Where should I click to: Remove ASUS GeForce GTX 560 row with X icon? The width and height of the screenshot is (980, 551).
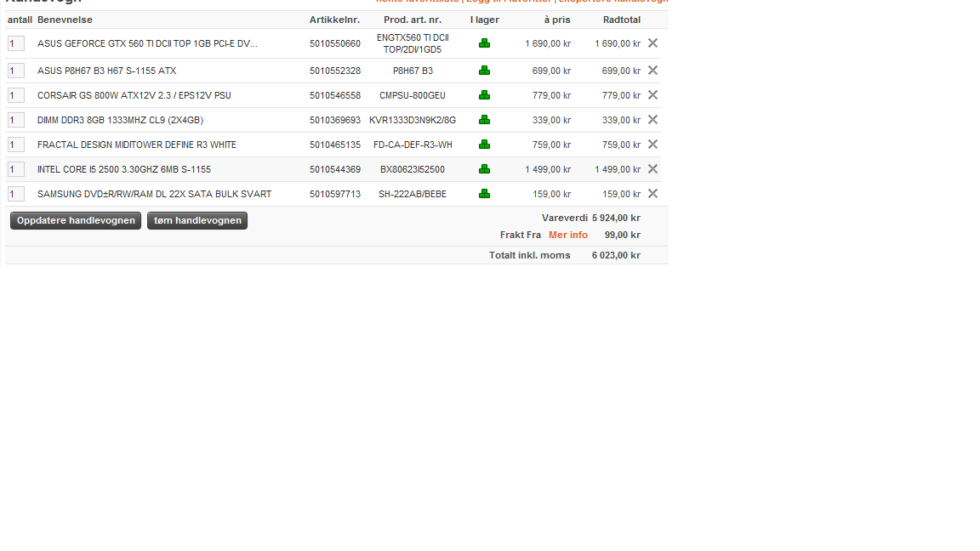click(652, 43)
